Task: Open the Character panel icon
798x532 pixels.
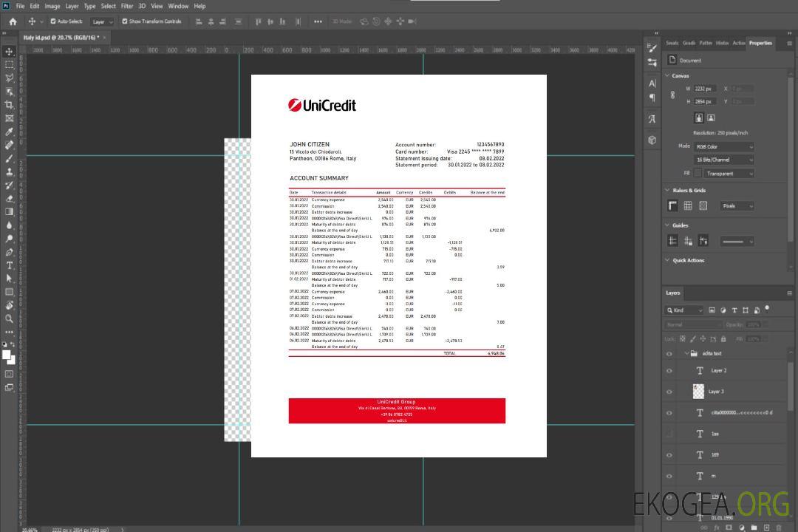Action: click(652, 83)
